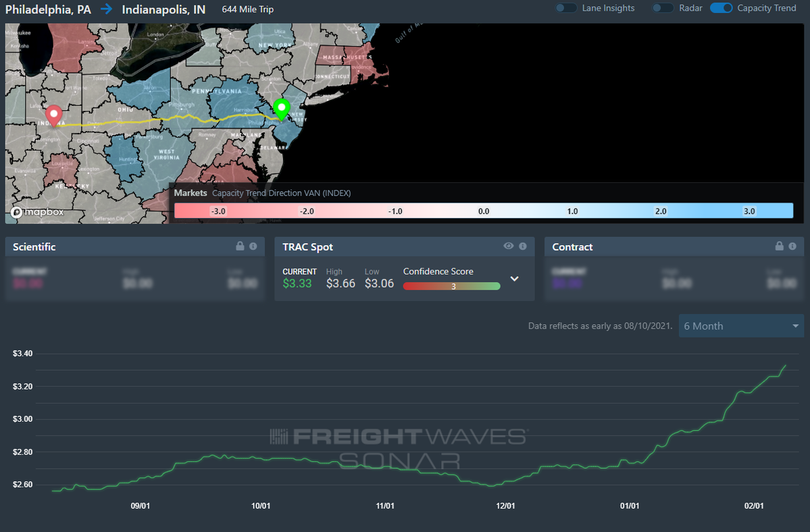Click the OHIO label on the map
Image resolution: width=810 pixels, height=532 pixels.
(126, 110)
